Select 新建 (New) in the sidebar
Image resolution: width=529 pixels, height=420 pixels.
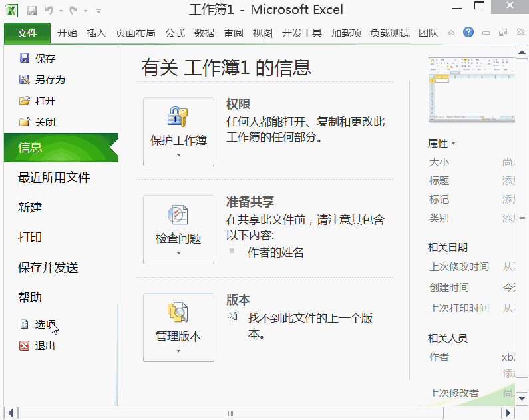tap(30, 207)
